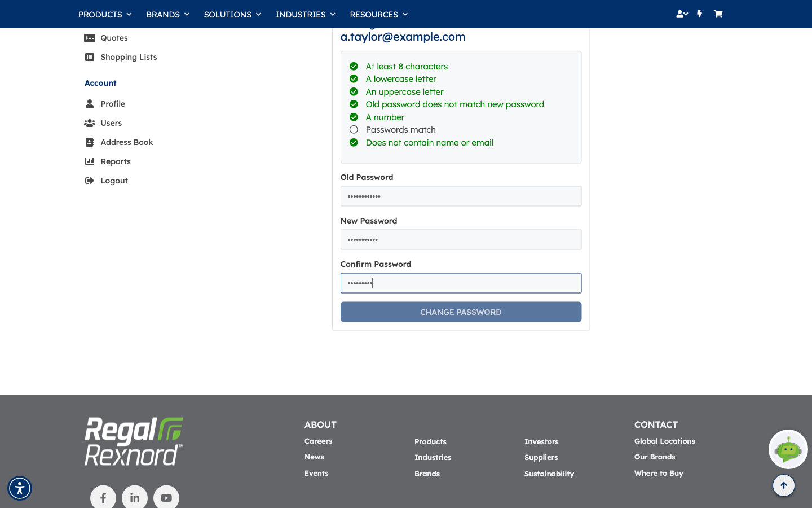This screenshot has height=508, width=812.
Task: Select Logout from the account sidebar
Action: (x=114, y=181)
